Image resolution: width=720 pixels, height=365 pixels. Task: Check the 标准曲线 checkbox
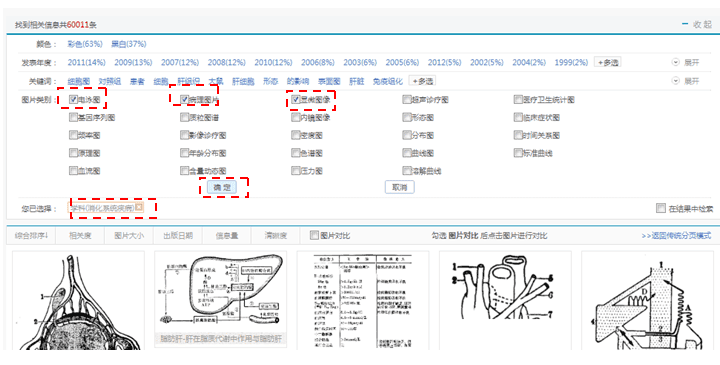[518, 152]
